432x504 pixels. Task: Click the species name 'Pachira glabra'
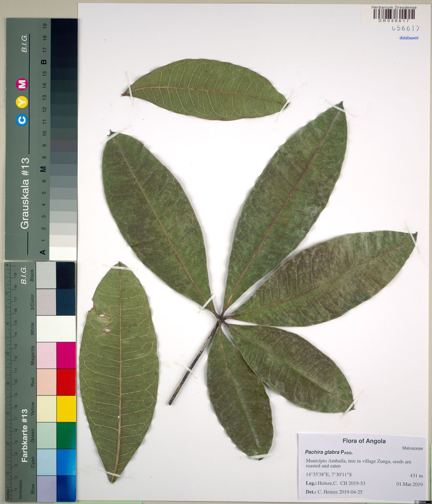point(322,453)
